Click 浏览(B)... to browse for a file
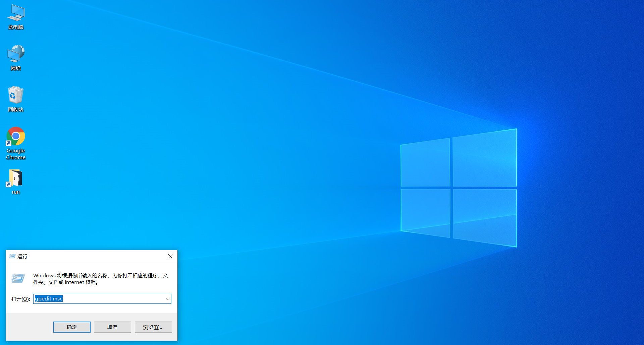The width and height of the screenshot is (644, 345). tap(153, 327)
